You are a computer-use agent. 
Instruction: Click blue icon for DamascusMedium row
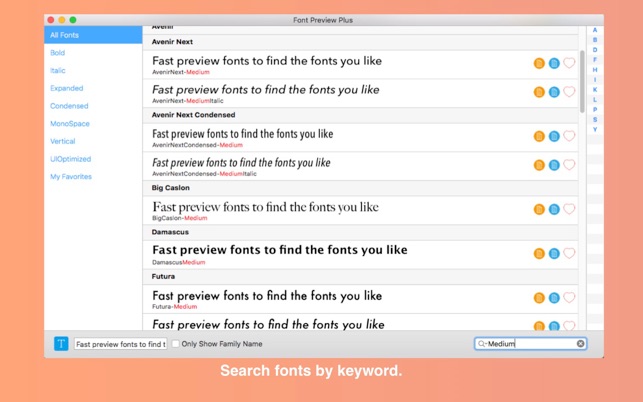click(554, 254)
